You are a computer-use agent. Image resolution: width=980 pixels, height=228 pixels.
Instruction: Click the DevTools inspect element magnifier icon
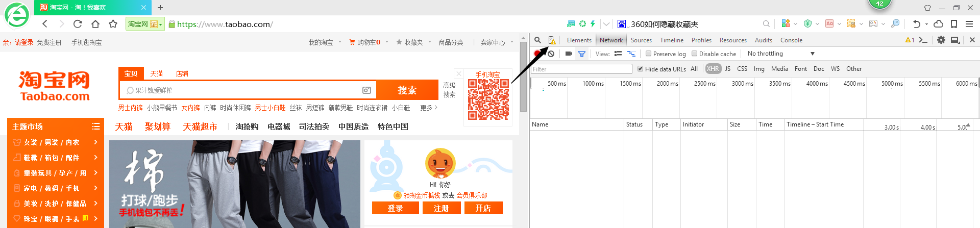[537, 40]
